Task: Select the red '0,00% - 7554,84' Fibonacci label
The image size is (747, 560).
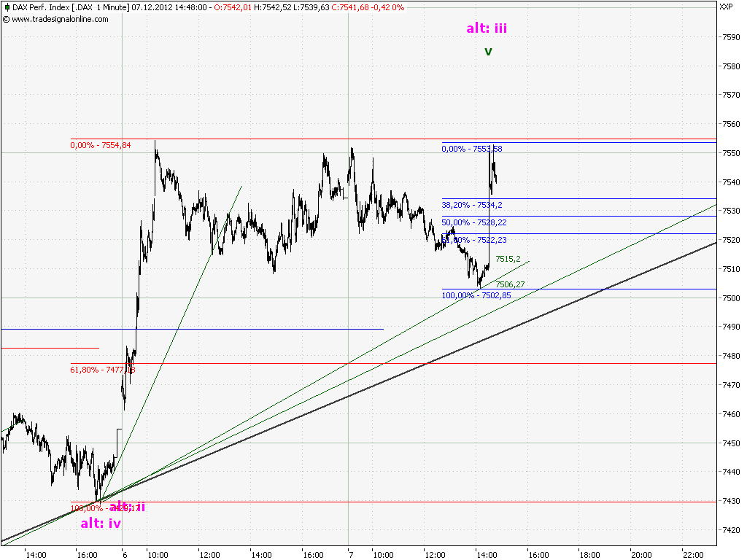Action: click(101, 145)
